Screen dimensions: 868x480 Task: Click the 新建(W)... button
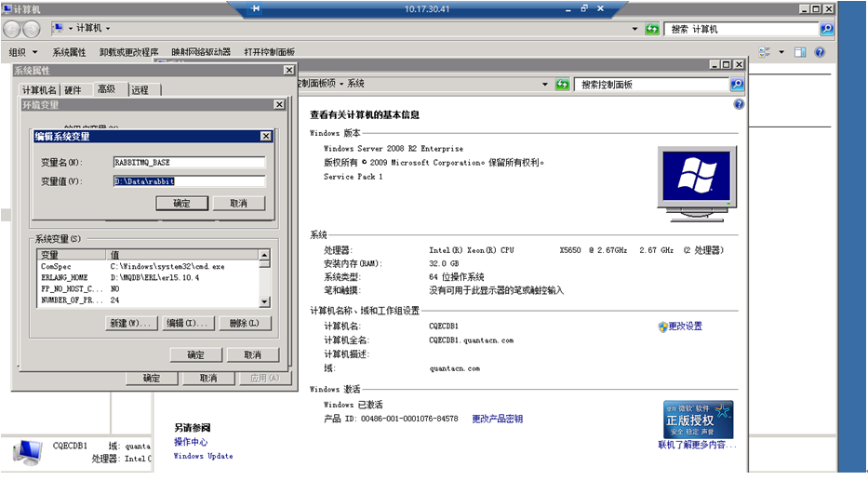click(x=131, y=324)
